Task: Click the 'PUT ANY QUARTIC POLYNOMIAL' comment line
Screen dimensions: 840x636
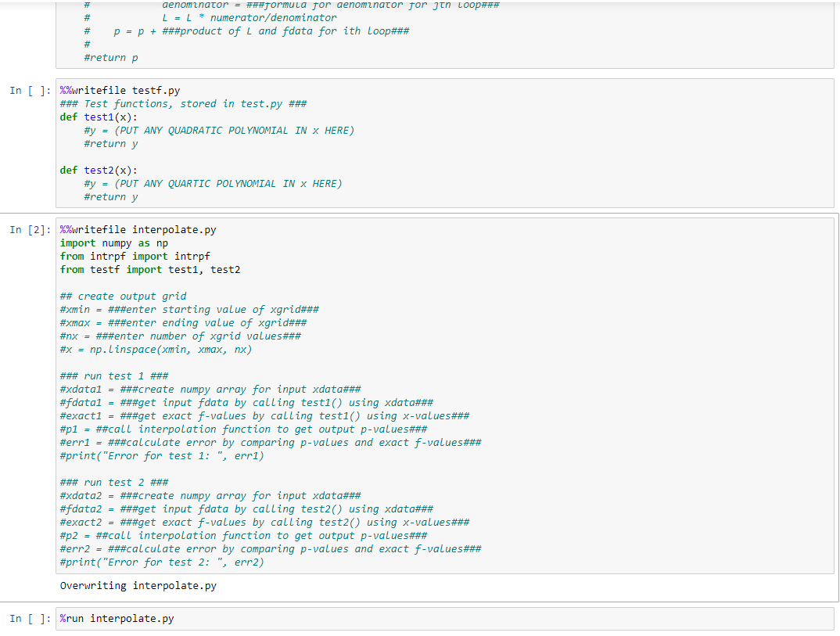Action: (x=214, y=184)
